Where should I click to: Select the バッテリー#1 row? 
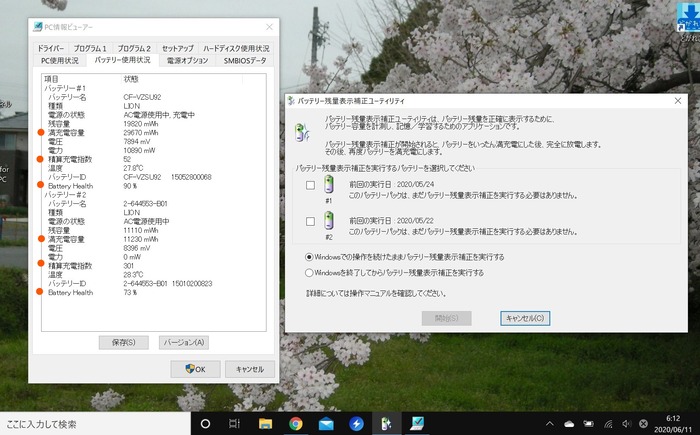[x=65, y=88]
